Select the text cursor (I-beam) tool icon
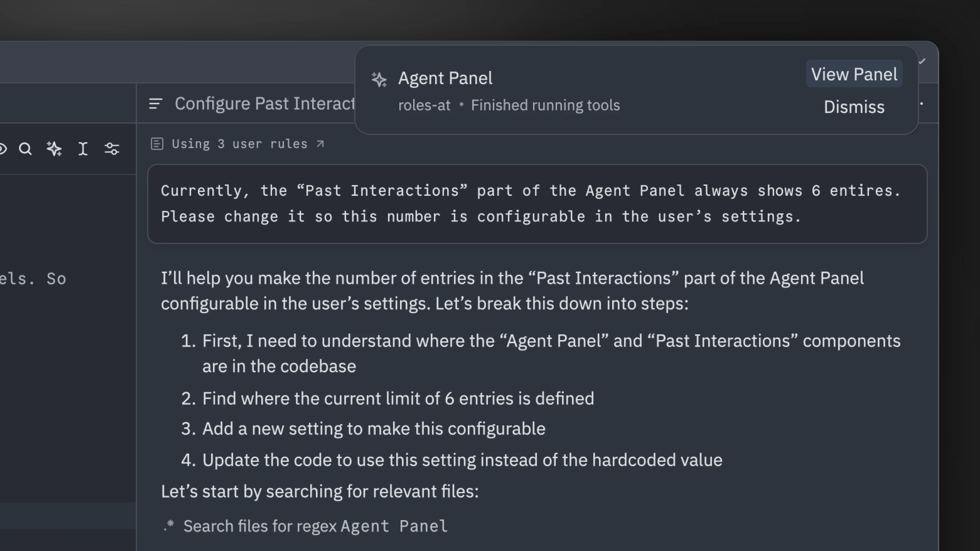The height and width of the screenshot is (551, 980). click(83, 149)
